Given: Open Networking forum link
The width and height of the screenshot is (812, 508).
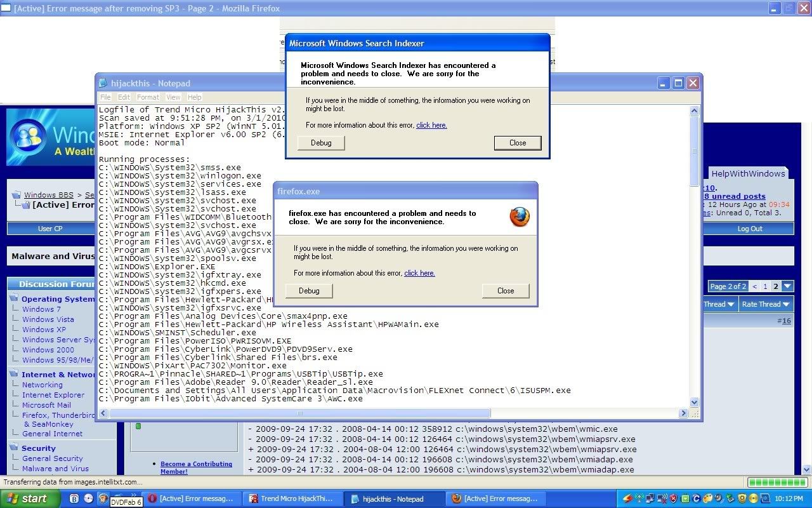Looking at the screenshot, I should pos(42,385).
